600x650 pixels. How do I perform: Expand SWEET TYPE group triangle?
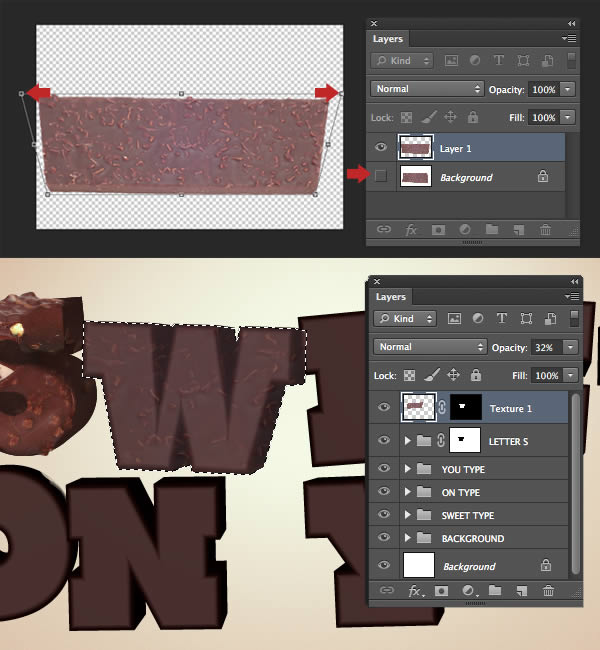408,514
